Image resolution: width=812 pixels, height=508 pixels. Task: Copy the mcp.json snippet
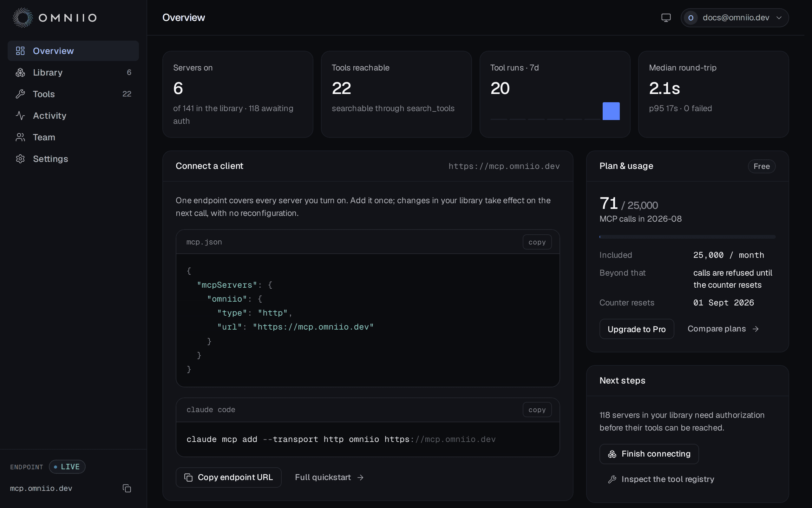pos(537,242)
